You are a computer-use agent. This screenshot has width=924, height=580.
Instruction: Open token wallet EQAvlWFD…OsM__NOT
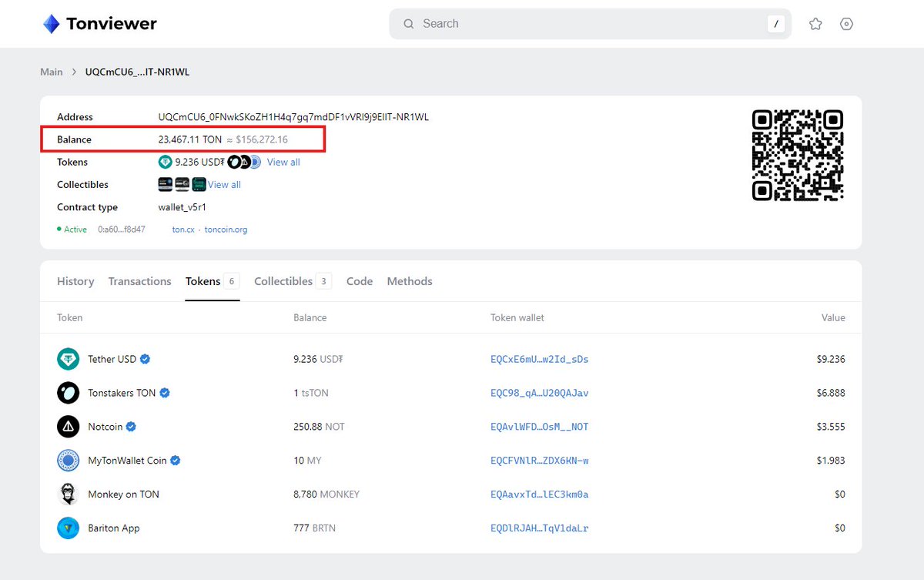click(539, 427)
